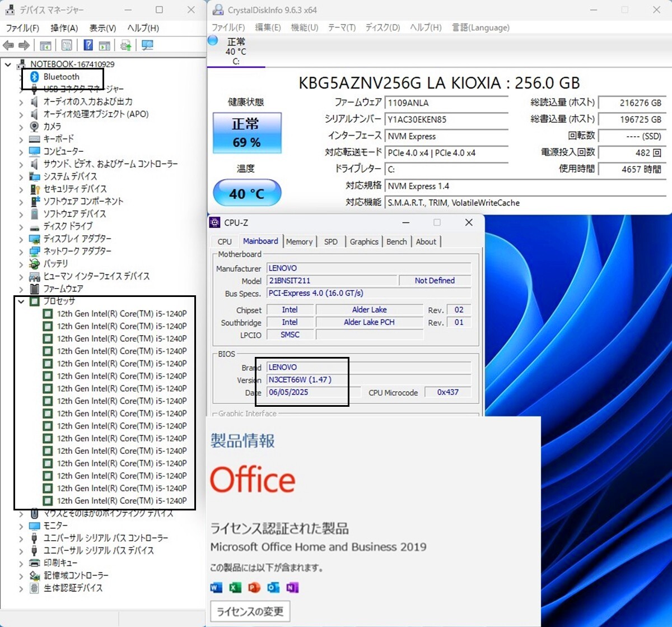Click the back arrow in Device Manager toolbar
Screen dimensions: 672x627
point(8,46)
